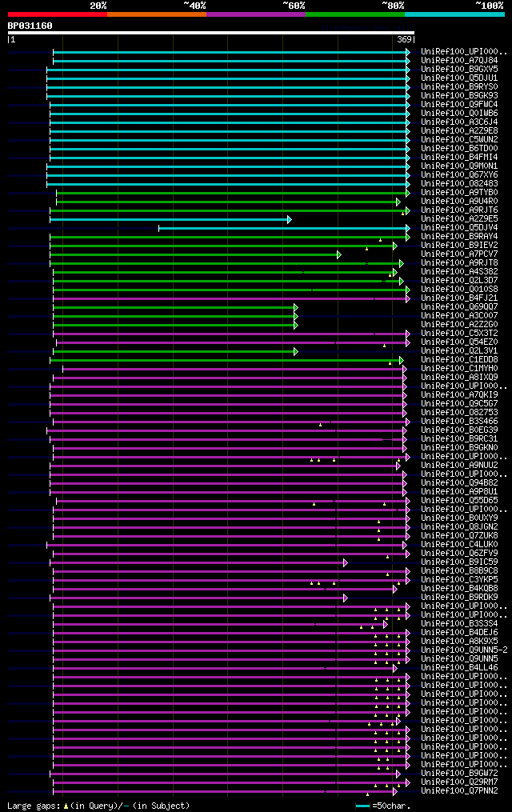
Task: Click arrowhead ending the A2Z9E5 alignment bar
Action: tap(290, 219)
